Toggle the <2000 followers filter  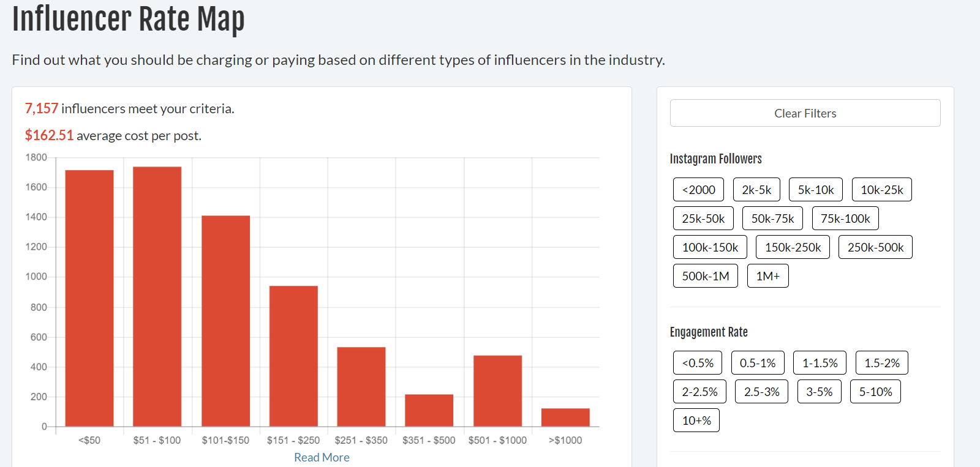698,190
